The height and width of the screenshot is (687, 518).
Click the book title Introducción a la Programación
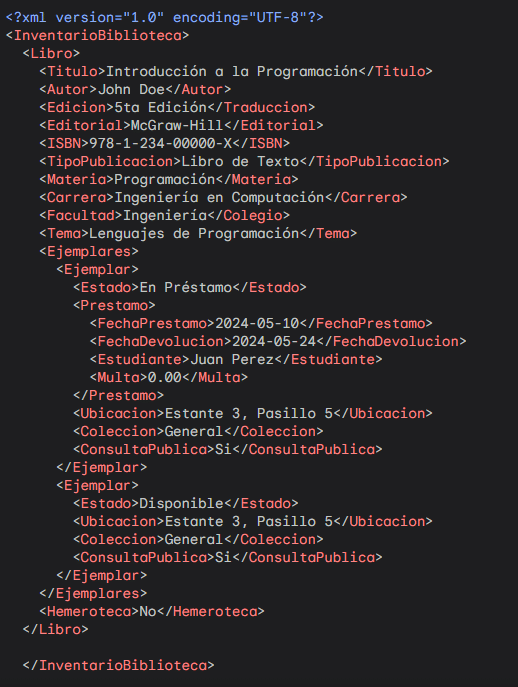pos(232,71)
